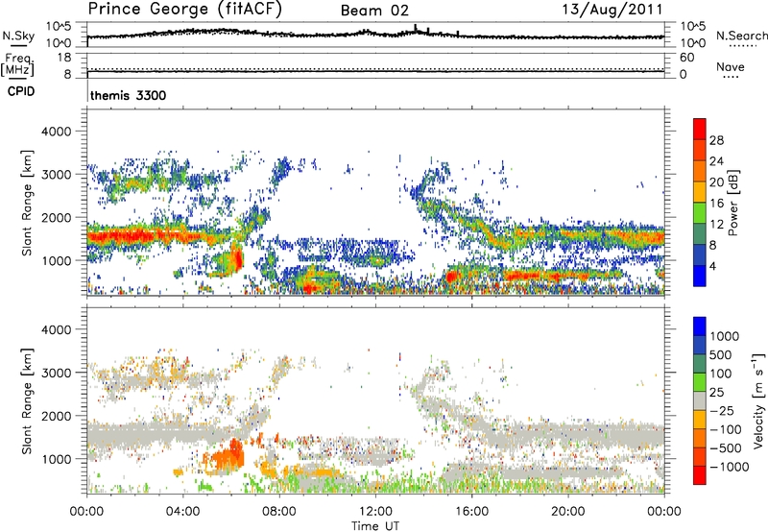Click the red top segment of power colorbar
768x532 pixels.
click(x=700, y=129)
